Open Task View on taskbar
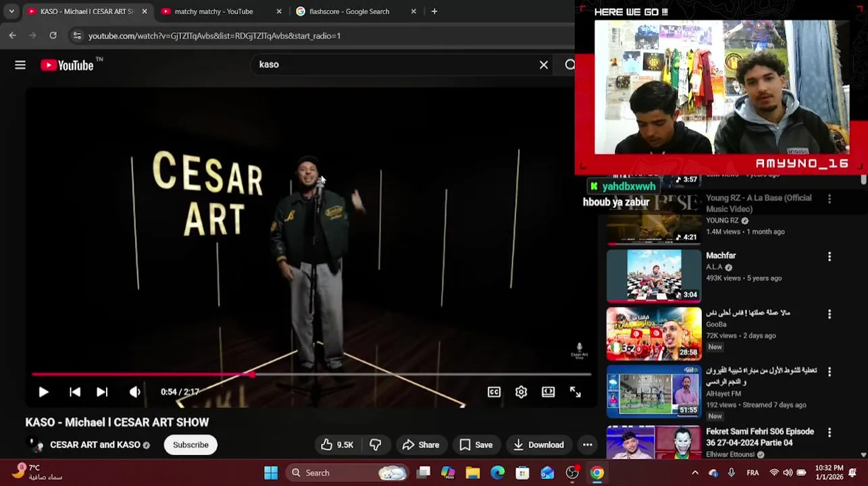The width and height of the screenshot is (868, 486). (424, 473)
